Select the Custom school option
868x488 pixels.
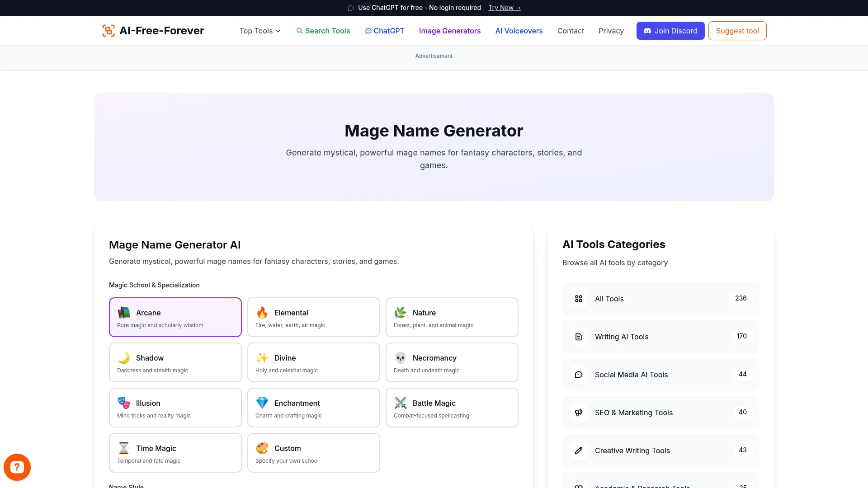coord(313,452)
